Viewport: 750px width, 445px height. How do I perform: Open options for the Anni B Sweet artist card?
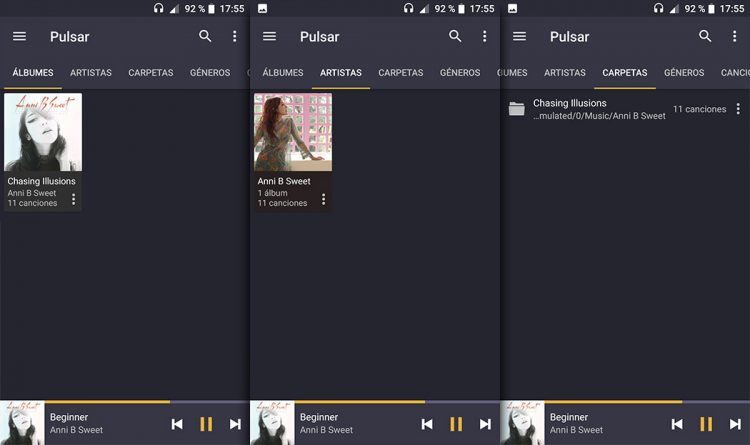pyautogui.click(x=323, y=199)
